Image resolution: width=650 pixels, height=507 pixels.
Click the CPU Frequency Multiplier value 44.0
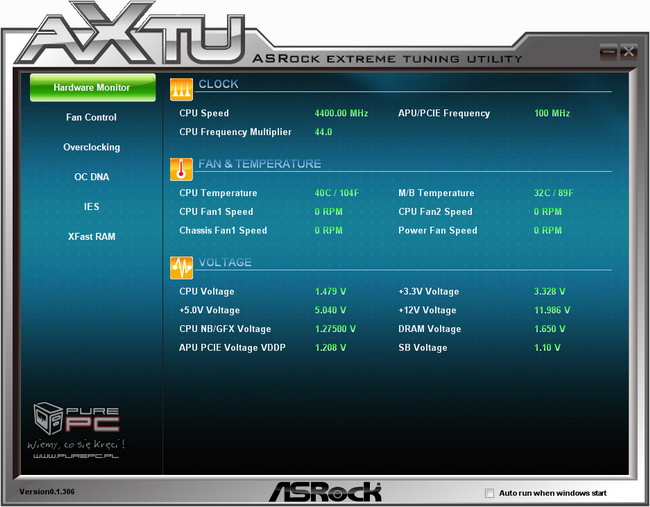323,132
